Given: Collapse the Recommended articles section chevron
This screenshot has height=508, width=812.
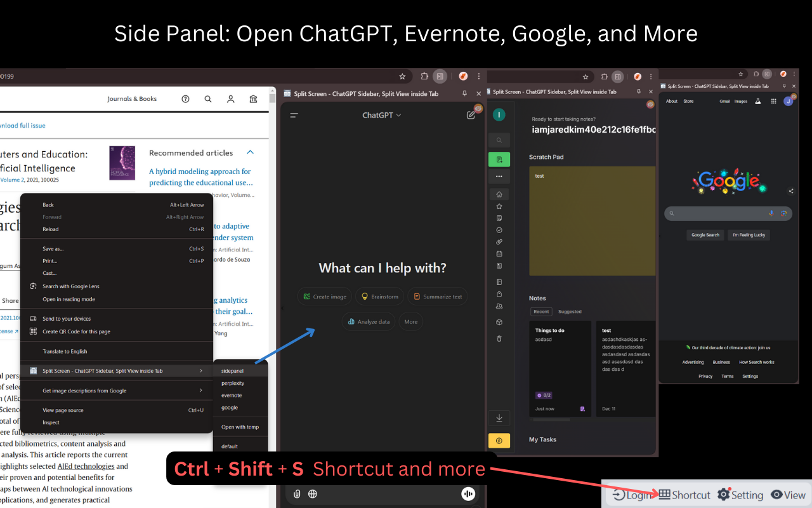Looking at the screenshot, I should [x=250, y=152].
